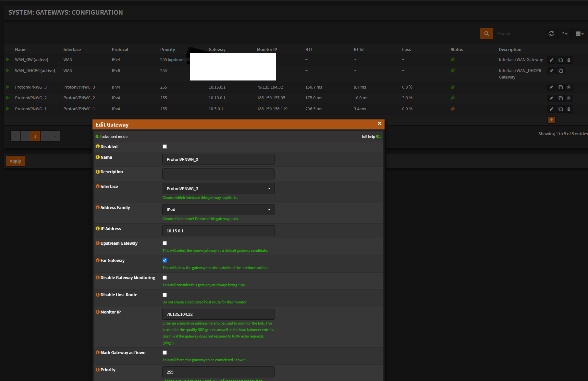The image size is (588, 381).
Task: Clone the ProtonVPNWG_3 gateway row
Action: coord(560,87)
